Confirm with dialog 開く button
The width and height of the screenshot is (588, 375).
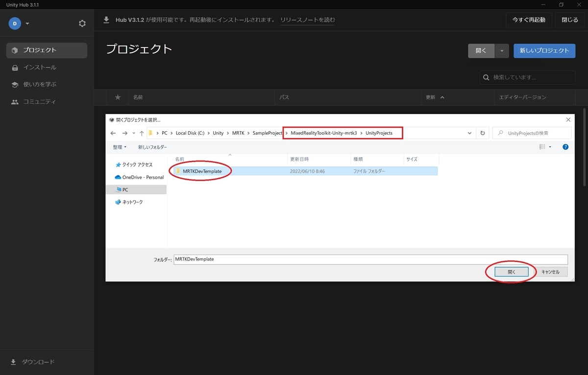[512, 272]
